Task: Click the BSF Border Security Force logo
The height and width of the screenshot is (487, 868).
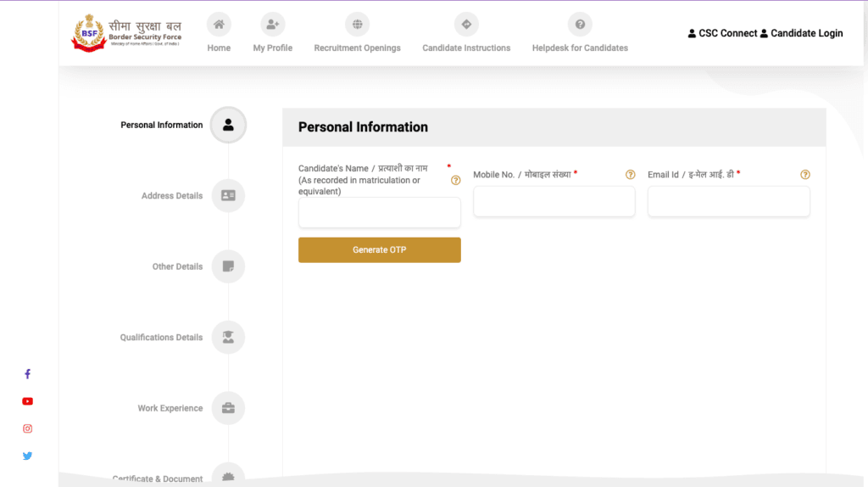Action: pos(126,33)
